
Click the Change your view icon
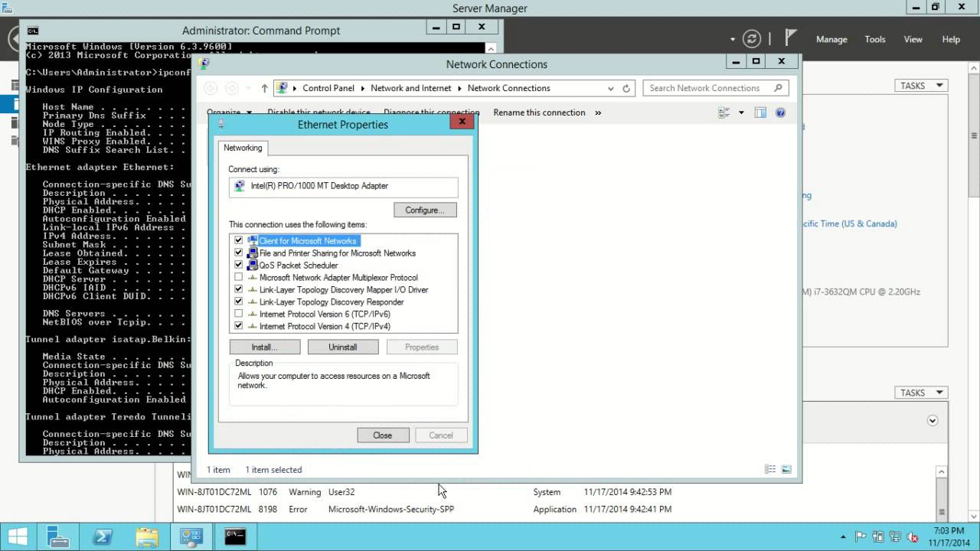[x=724, y=112]
